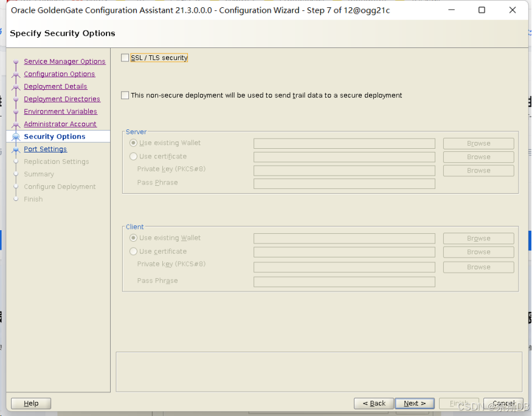Viewport: 532px width, 416px height.
Task: Click the Help button
Action: coord(31,403)
